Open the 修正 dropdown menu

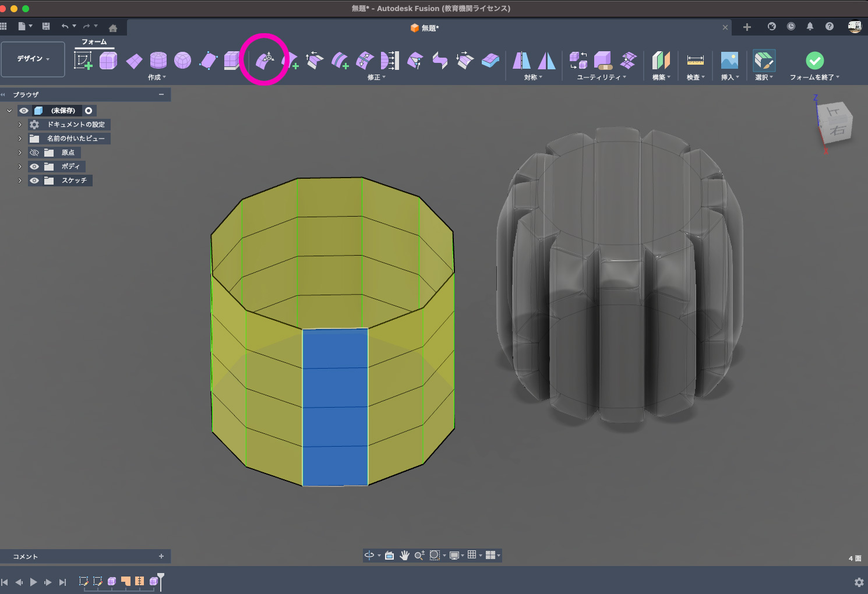pyautogui.click(x=376, y=77)
